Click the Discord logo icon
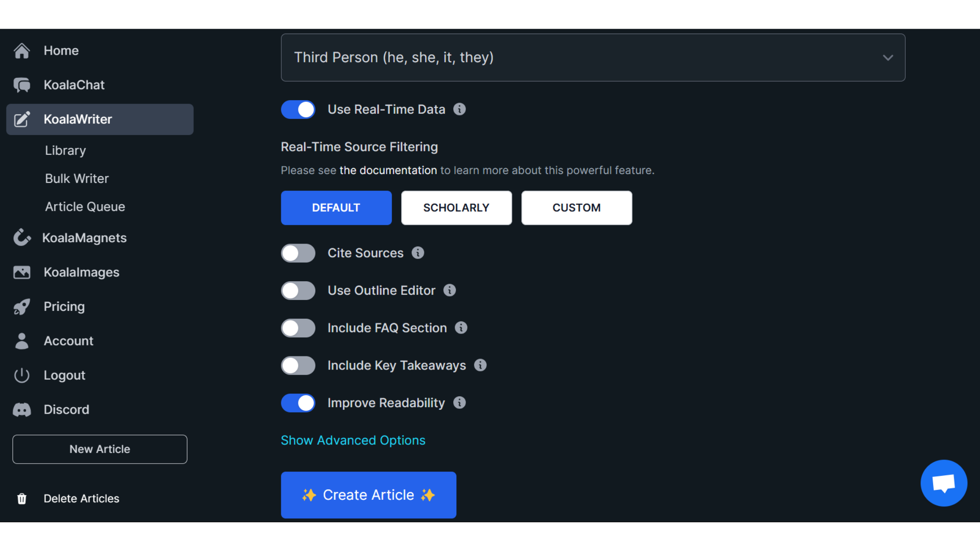 tap(21, 410)
